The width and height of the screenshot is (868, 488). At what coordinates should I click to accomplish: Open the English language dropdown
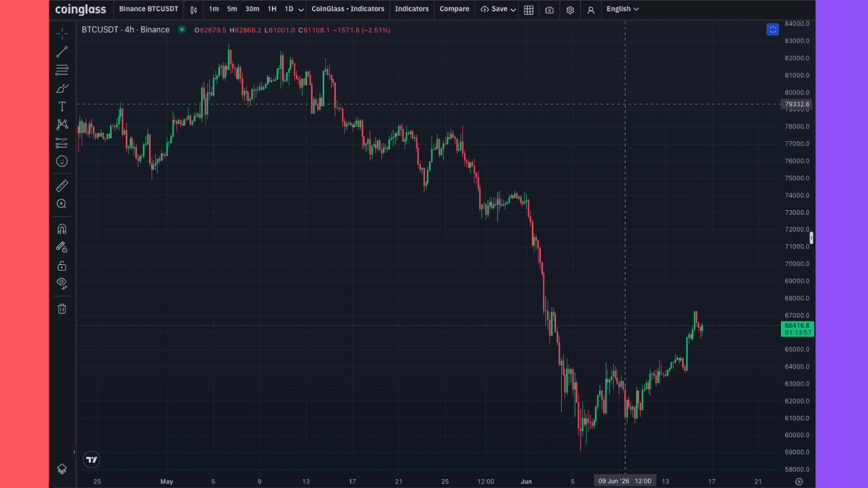point(623,9)
